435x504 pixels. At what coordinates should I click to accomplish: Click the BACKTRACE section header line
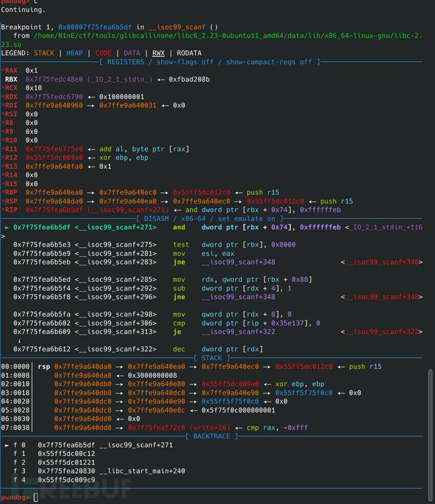tap(211, 437)
